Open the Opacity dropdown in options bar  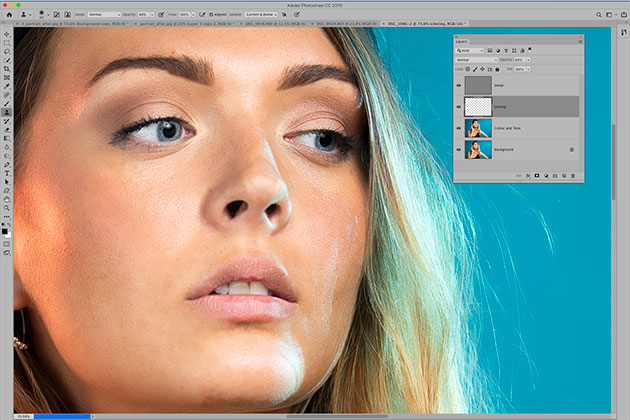(152, 14)
